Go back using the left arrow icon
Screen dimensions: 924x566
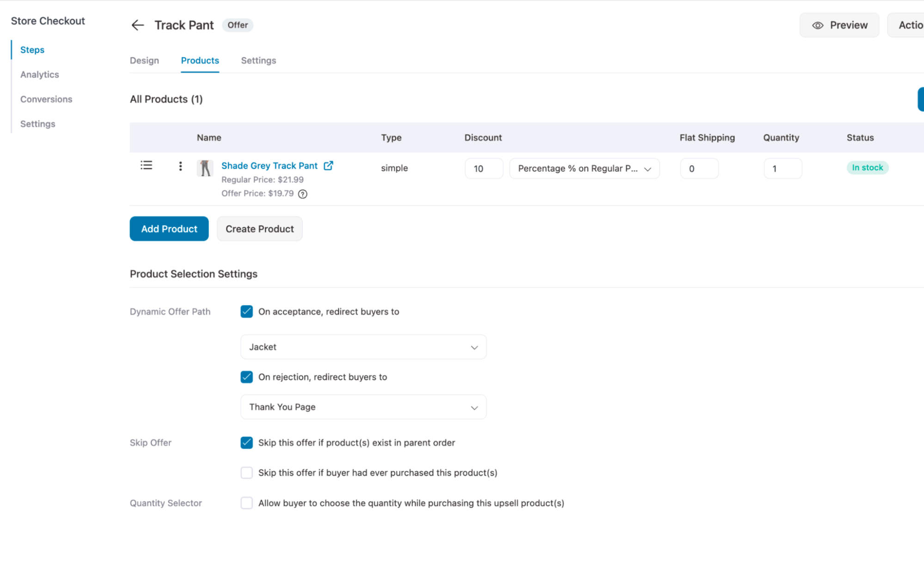pos(137,25)
